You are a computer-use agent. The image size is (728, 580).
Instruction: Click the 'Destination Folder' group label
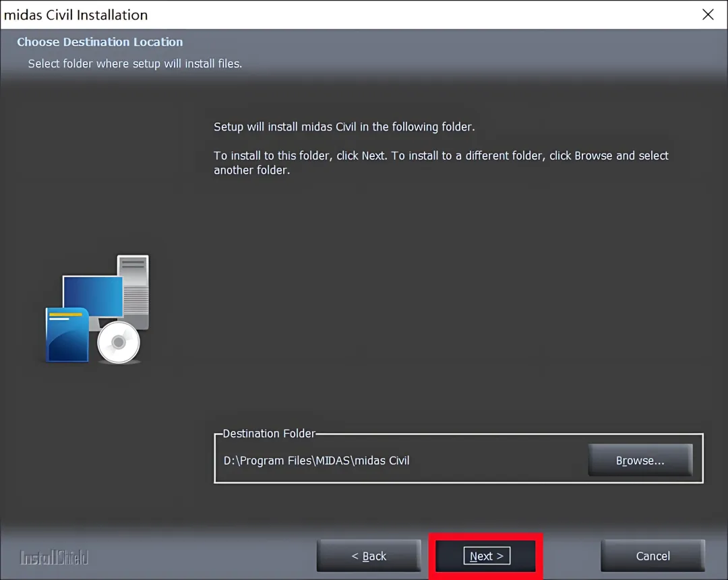269,433
